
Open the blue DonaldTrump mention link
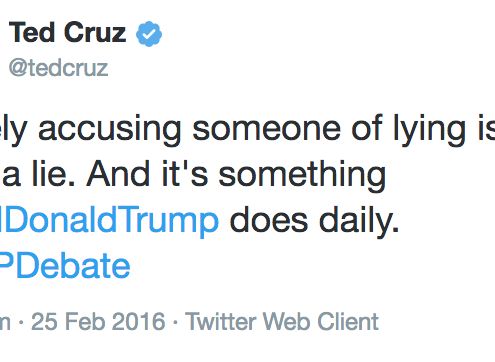109,220
